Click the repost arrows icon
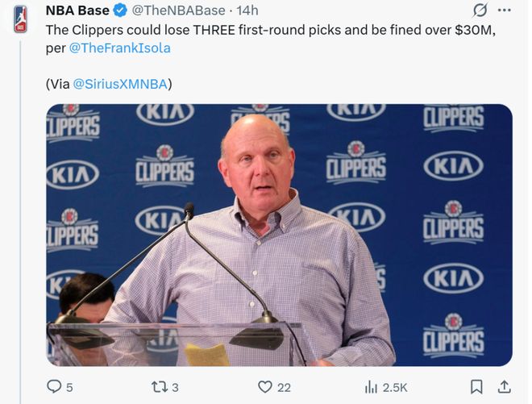This screenshot has width=532, height=404. click(x=159, y=387)
